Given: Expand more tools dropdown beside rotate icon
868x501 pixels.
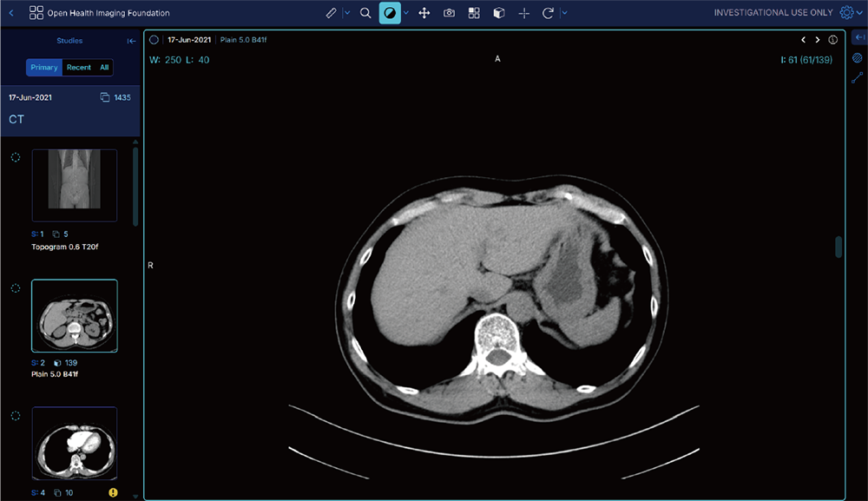Looking at the screenshot, I should pos(564,13).
